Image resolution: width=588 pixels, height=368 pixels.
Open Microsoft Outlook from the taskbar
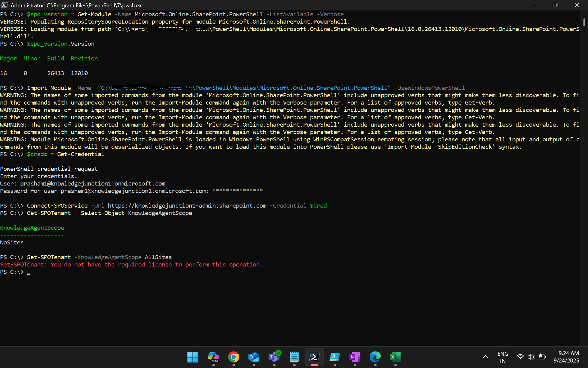click(x=254, y=358)
